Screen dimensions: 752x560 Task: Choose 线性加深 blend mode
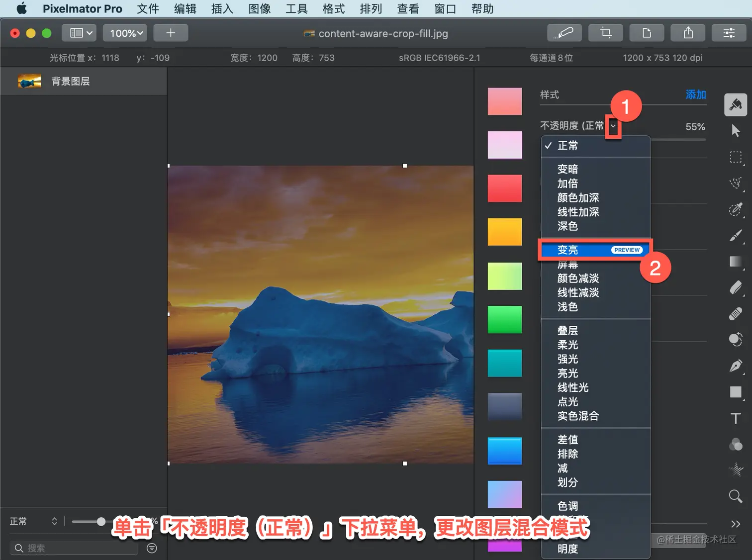point(595,212)
